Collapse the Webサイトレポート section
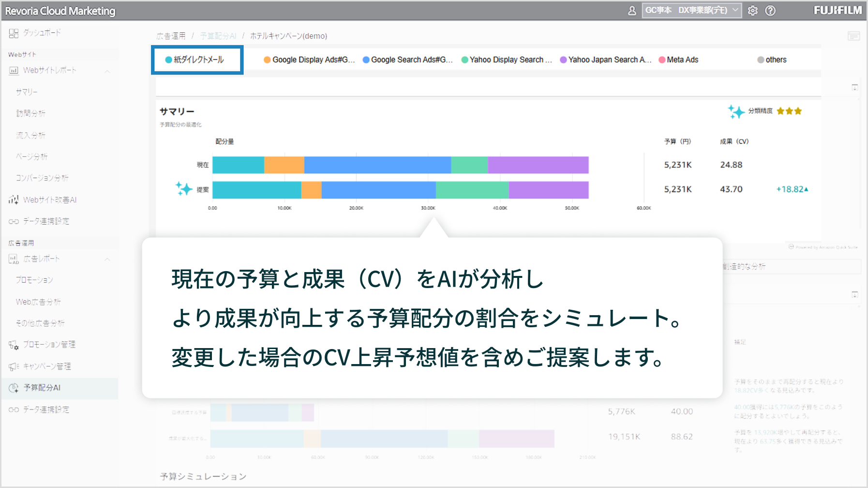Viewport: 868px width, 488px height. [x=107, y=70]
